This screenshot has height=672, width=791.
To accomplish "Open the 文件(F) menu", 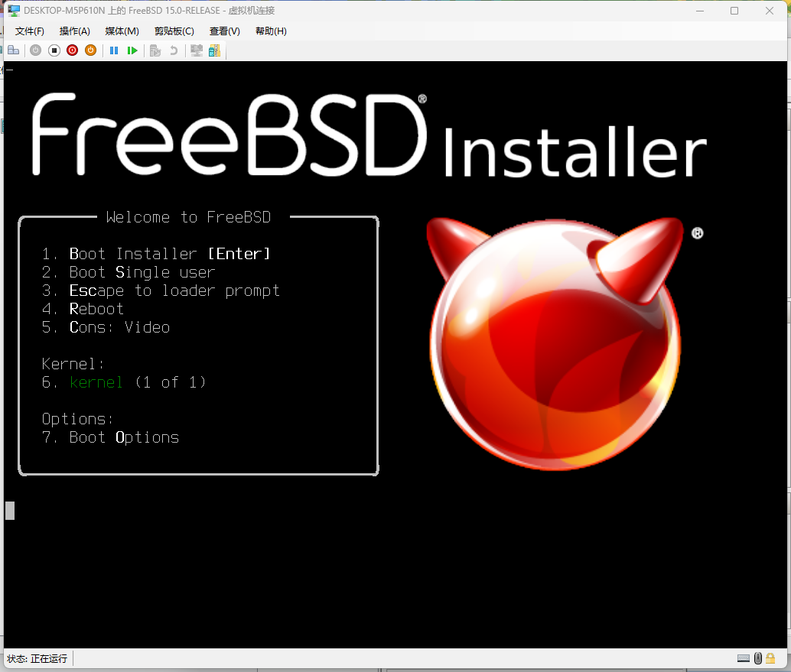I will click(30, 31).
